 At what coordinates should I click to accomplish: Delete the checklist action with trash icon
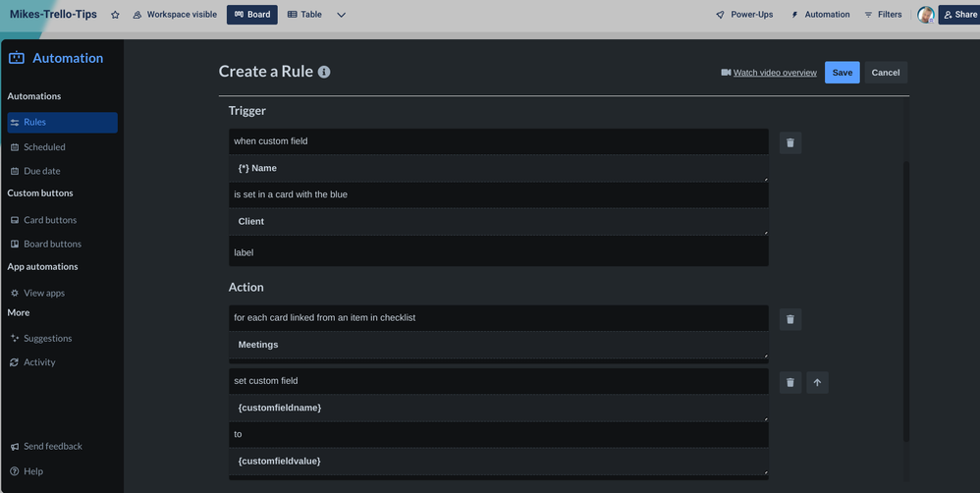(x=790, y=319)
